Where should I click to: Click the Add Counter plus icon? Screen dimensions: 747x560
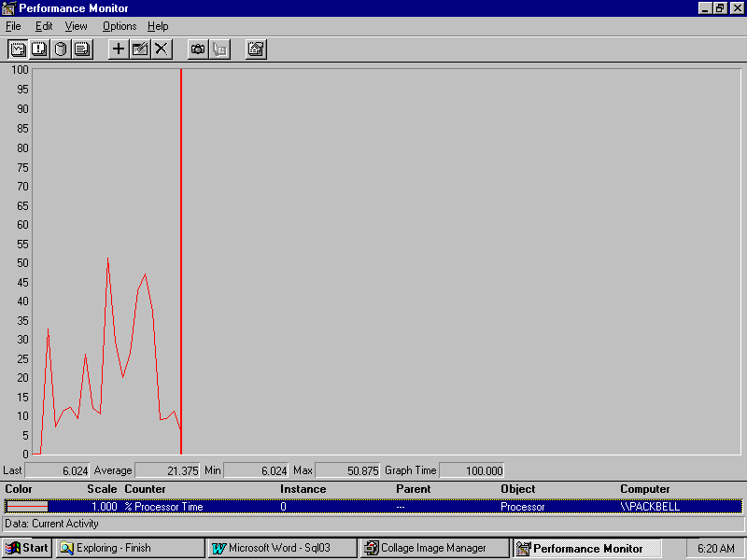(119, 49)
